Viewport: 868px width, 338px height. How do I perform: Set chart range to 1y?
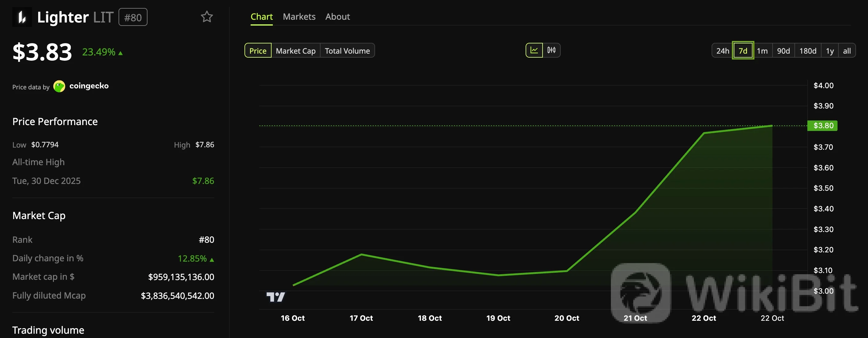click(x=830, y=51)
